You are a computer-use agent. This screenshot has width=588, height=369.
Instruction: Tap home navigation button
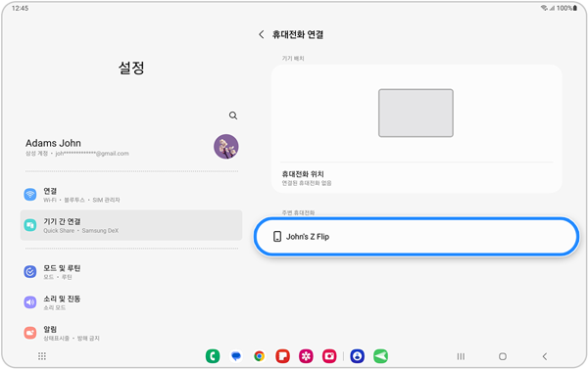click(x=503, y=356)
